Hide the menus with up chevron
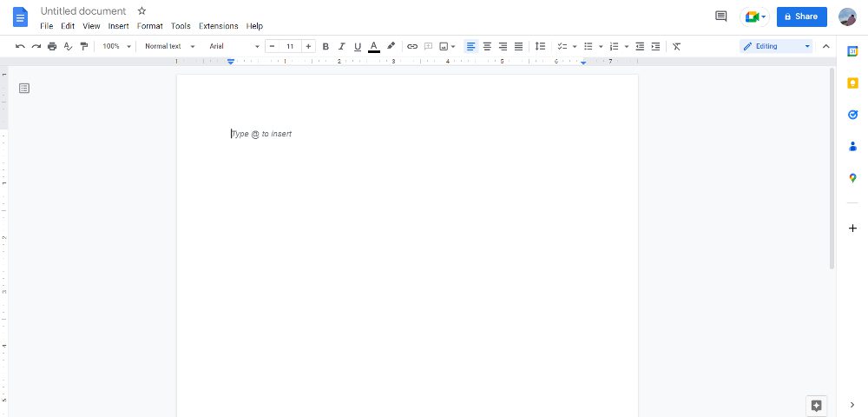This screenshot has height=417, width=868. [826, 47]
